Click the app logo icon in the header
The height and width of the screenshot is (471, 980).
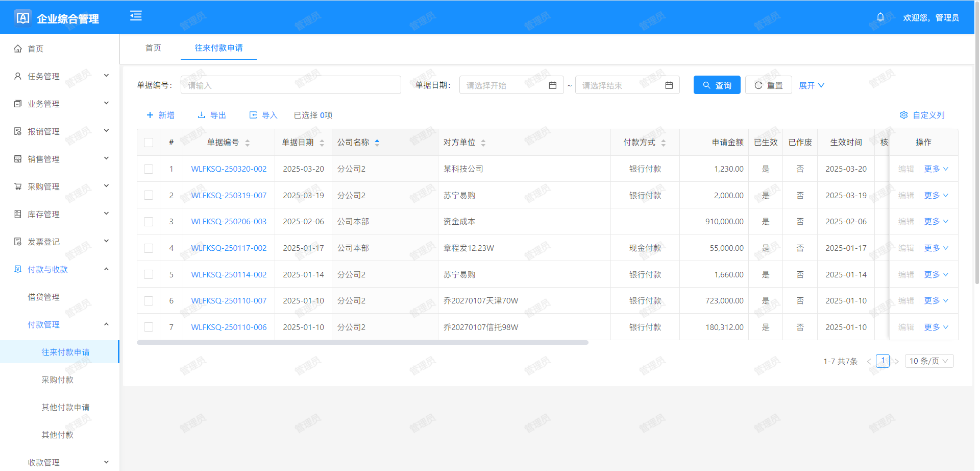tap(23, 18)
